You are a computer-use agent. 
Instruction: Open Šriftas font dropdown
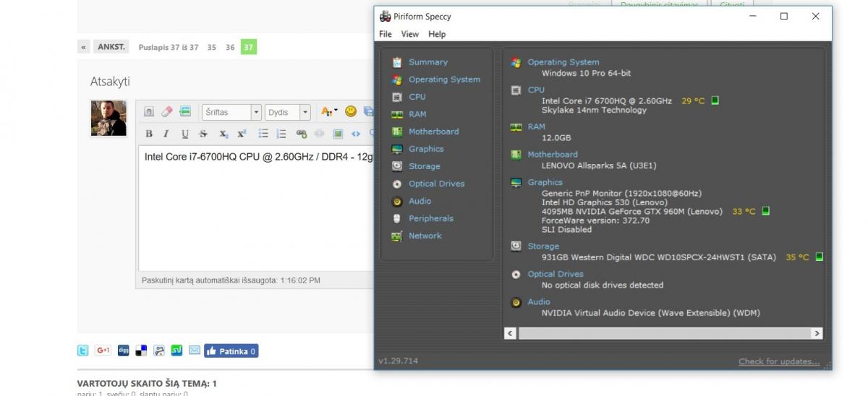tap(231, 112)
